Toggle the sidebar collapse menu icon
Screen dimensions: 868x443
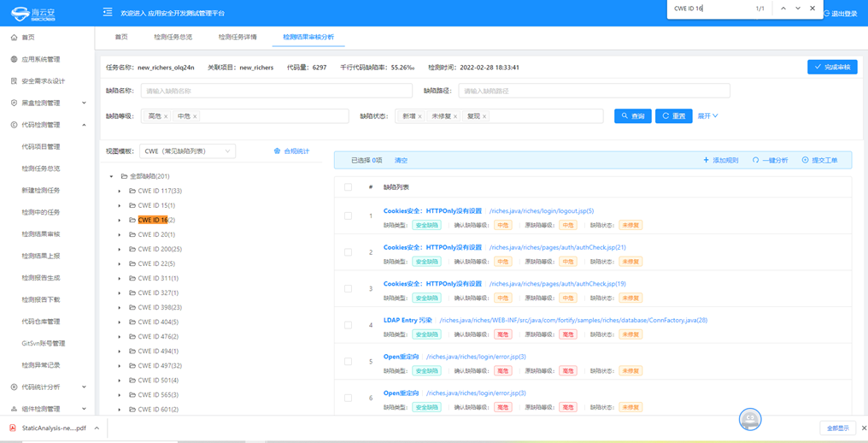[x=108, y=12]
